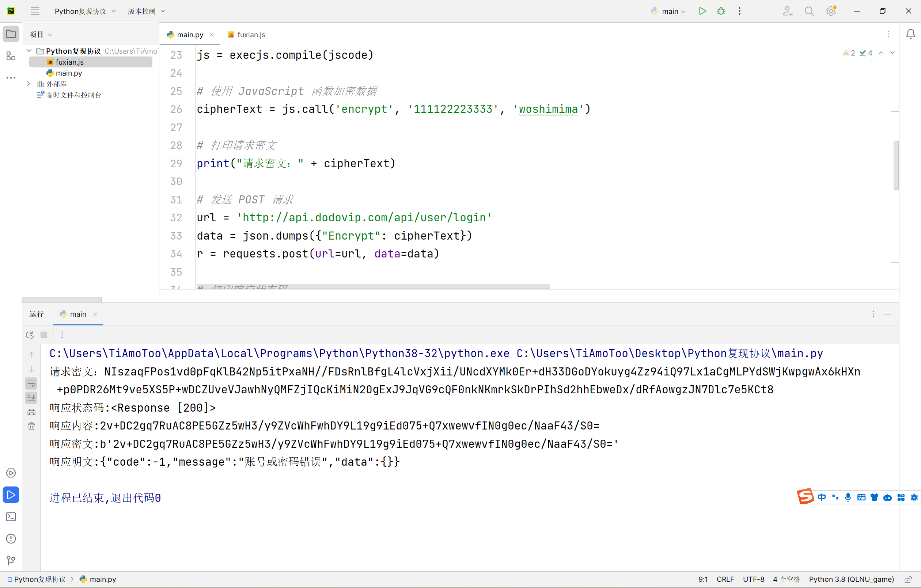Open python.exe path link in console
The image size is (921, 588).
coord(279,353)
